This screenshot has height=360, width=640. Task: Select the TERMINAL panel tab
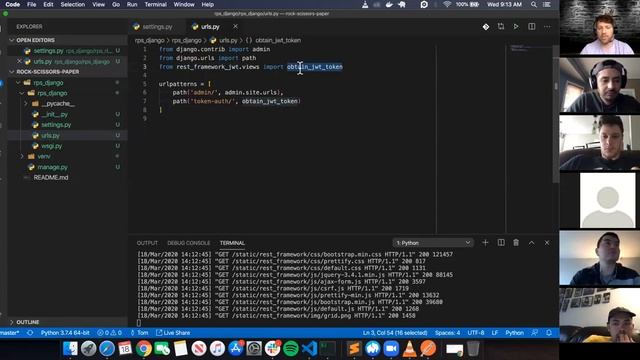pos(232,243)
